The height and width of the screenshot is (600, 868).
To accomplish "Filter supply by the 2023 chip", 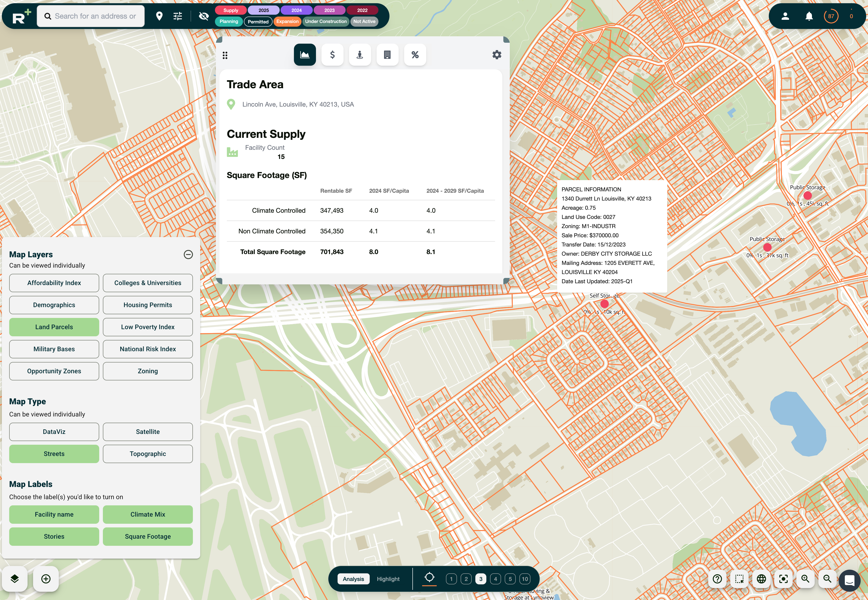I will (x=330, y=10).
